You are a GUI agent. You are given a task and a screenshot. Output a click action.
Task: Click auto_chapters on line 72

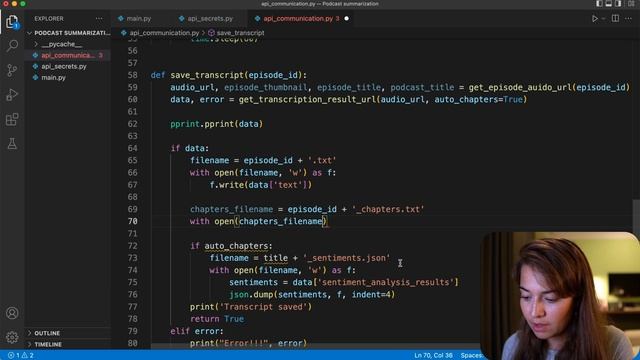[236, 246]
